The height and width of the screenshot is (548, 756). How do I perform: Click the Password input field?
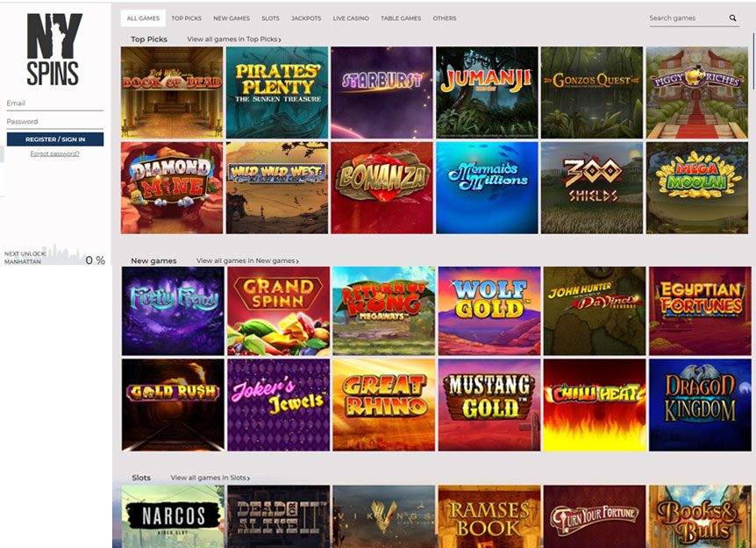54,122
